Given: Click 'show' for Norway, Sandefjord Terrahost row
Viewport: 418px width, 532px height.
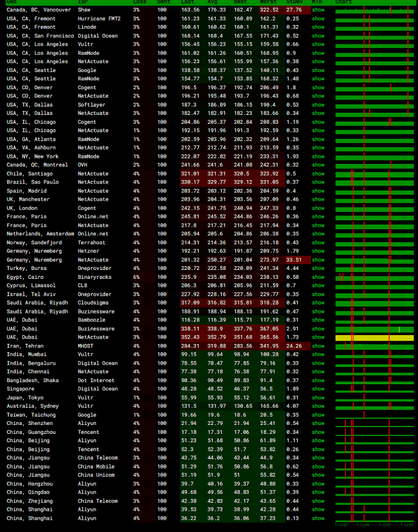Looking at the screenshot, I should coord(318,243).
